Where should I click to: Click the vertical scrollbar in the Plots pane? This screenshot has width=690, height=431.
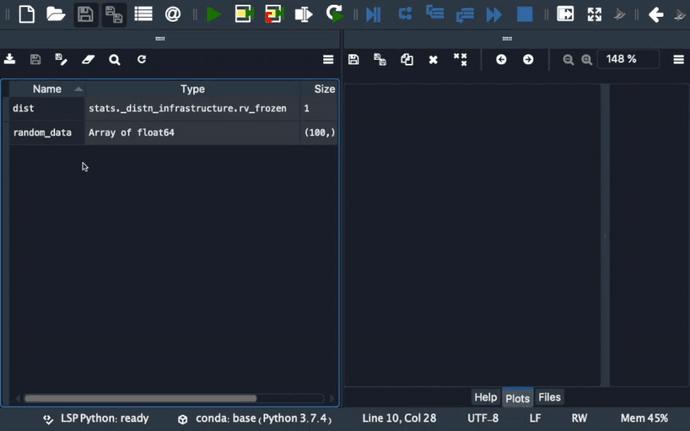[605, 235]
